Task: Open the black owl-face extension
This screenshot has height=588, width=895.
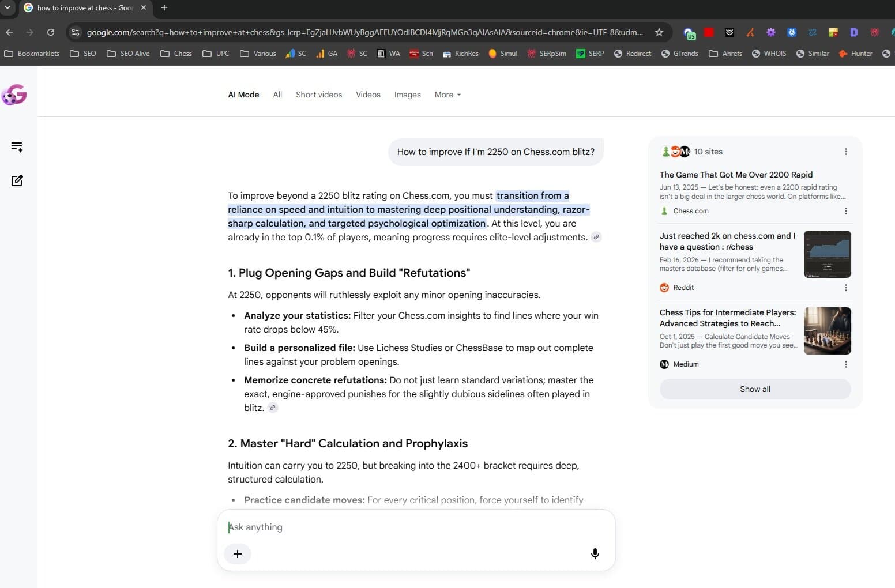Action: [729, 32]
